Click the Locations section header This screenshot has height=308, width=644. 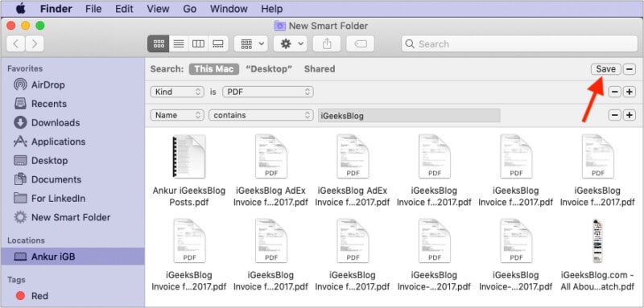pyautogui.click(x=26, y=240)
